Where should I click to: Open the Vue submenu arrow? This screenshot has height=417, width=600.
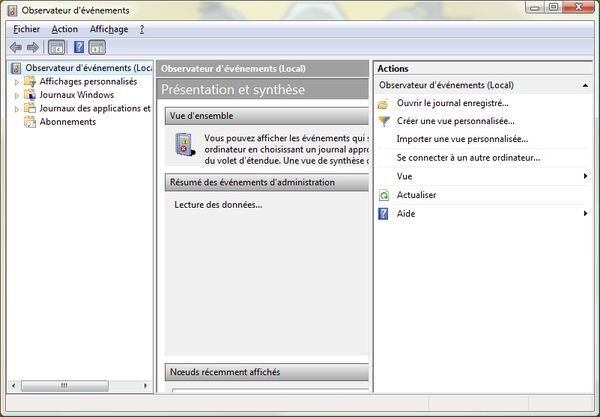click(585, 176)
